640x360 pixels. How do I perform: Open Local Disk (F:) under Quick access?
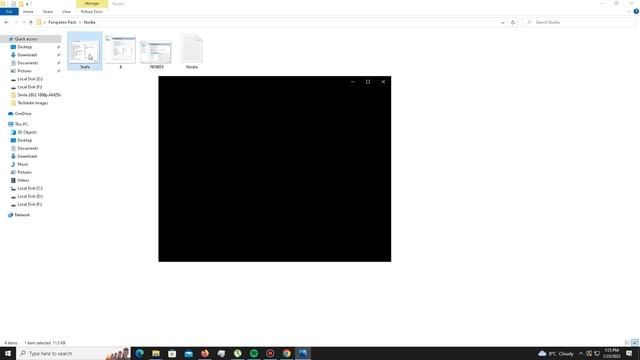click(29, 87)
